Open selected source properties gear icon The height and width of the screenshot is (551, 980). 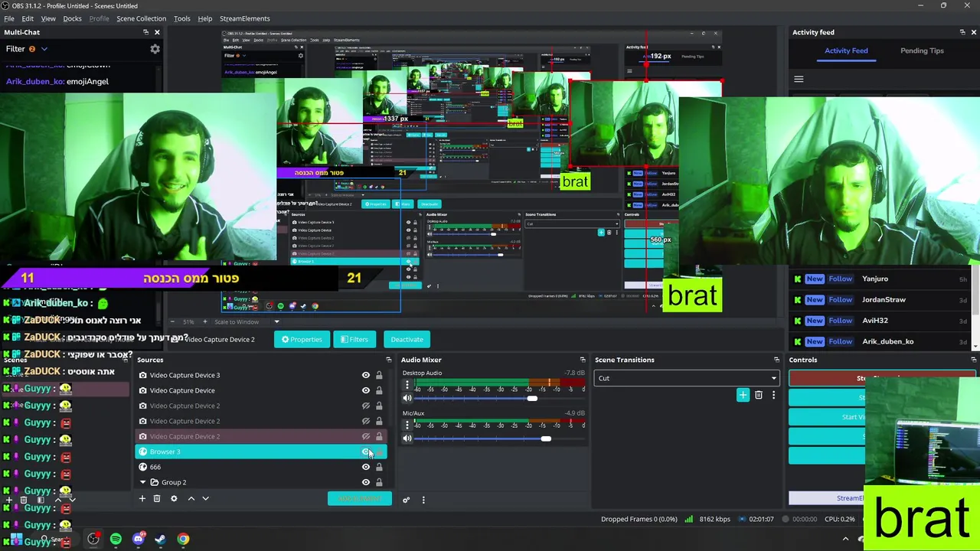pyautogui.click(x=174, y=499)
